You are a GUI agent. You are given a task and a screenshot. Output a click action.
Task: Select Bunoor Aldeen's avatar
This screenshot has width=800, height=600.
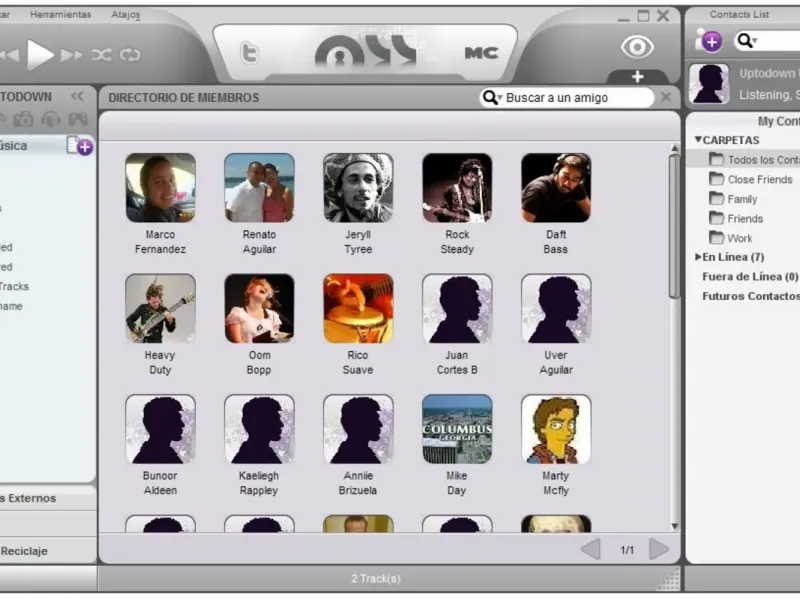pos(160,429)
